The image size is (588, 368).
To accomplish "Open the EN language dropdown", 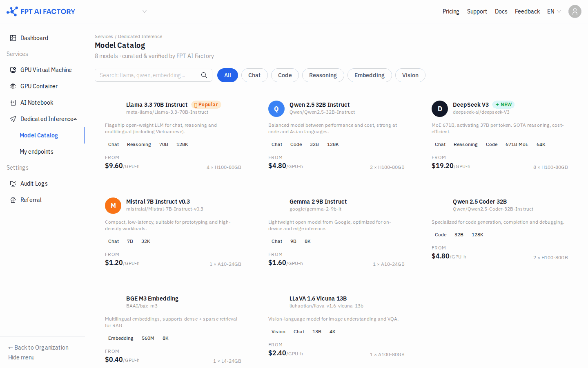I will 554,11.
